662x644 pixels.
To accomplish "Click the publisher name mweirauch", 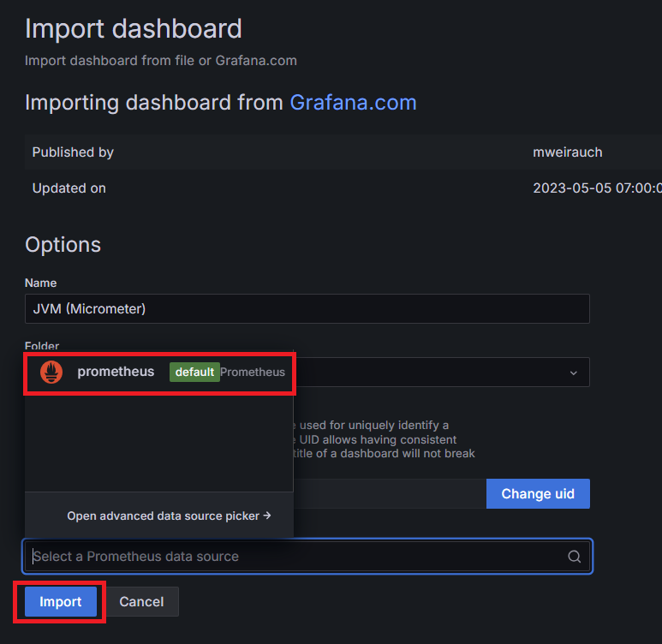I will click(568, 152).
